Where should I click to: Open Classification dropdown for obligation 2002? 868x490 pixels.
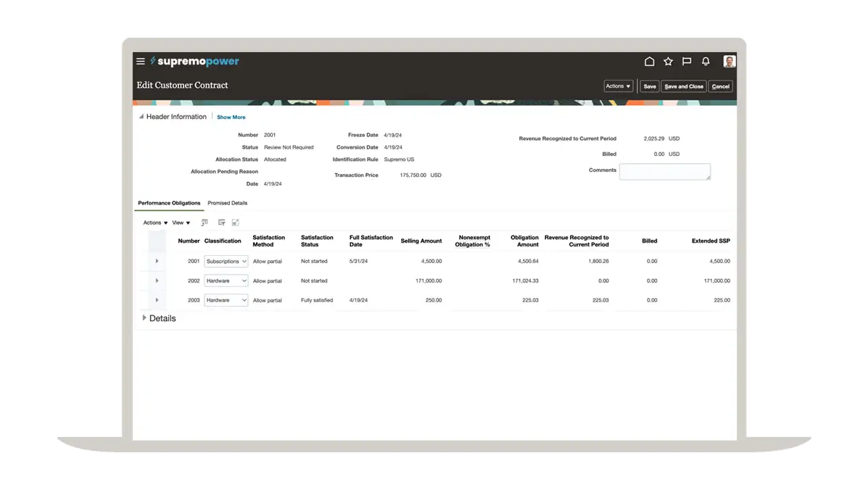coord(226,281)
